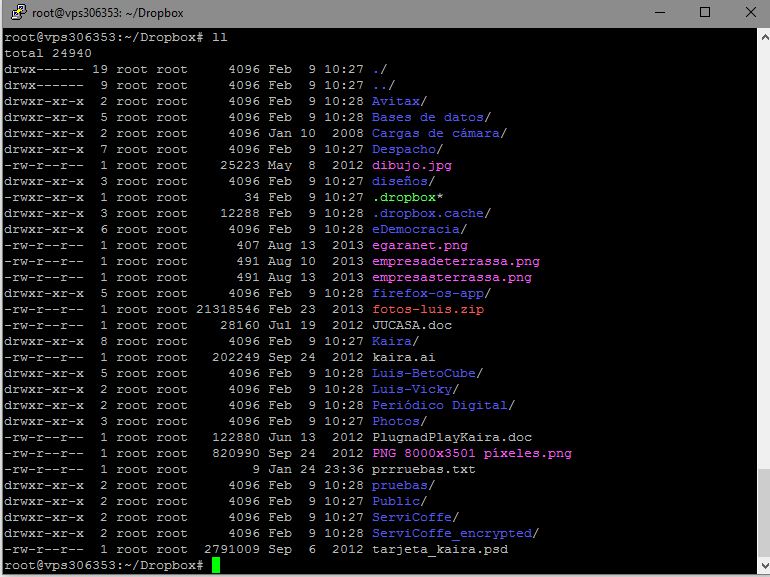Viewport: 770px width, 577px height.
Task: Click the empresasterrassa.png file name
Action: click(452, 277)
